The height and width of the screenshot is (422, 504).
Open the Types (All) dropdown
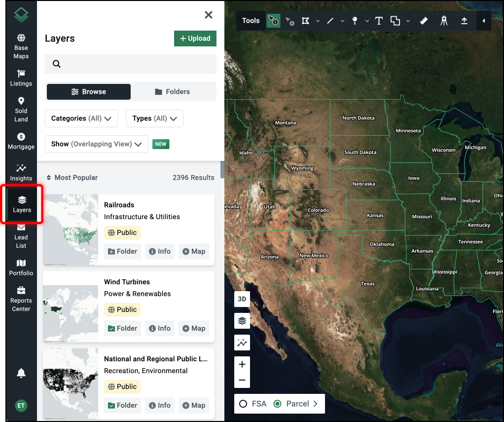155,118
